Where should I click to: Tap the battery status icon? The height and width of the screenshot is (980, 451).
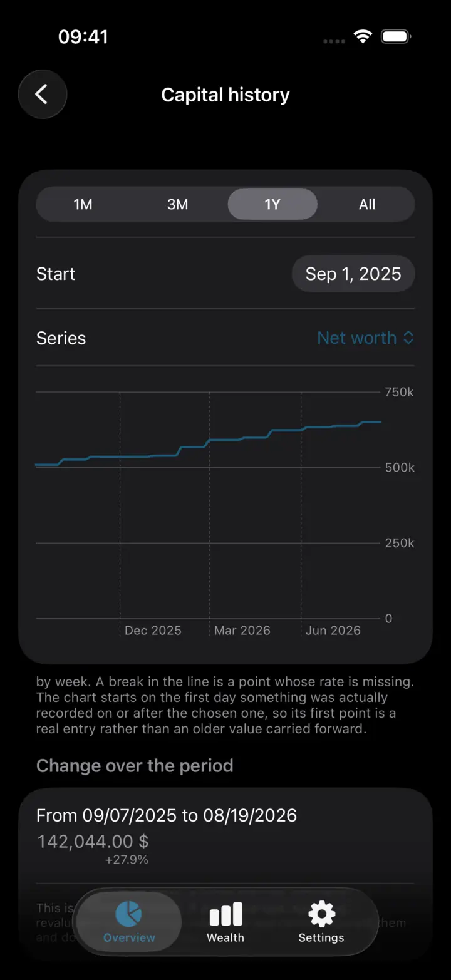click(x=396, y=37)
